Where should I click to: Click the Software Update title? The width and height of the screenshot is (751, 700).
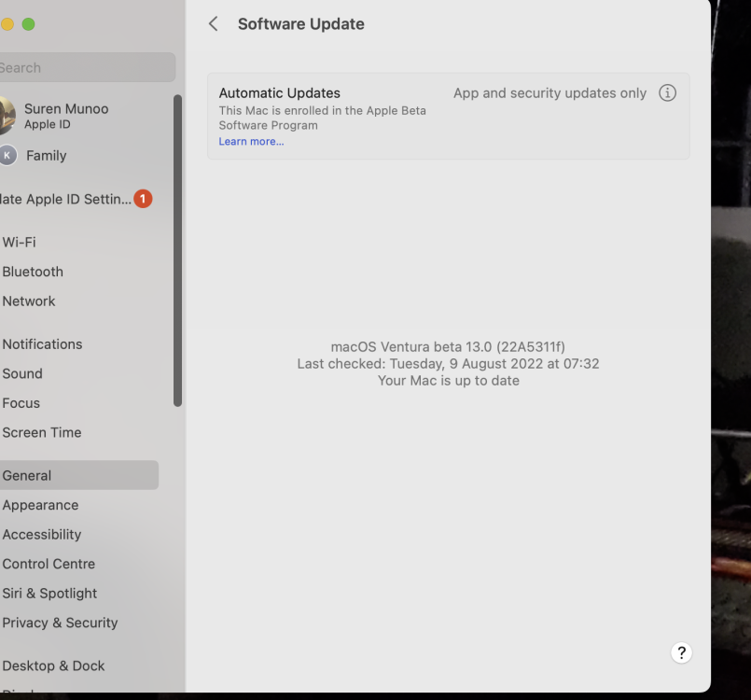[x=300, y=24]
